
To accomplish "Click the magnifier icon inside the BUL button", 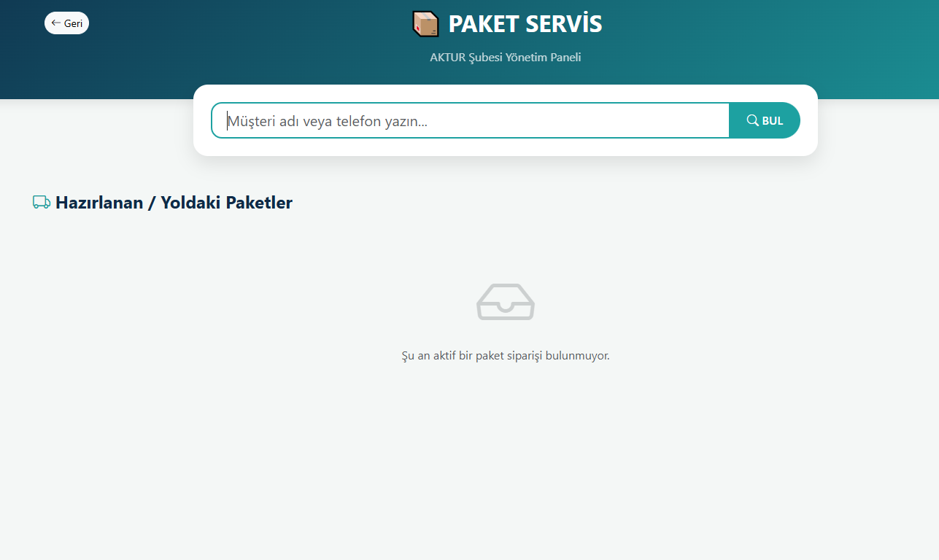I will click(751, 120).
